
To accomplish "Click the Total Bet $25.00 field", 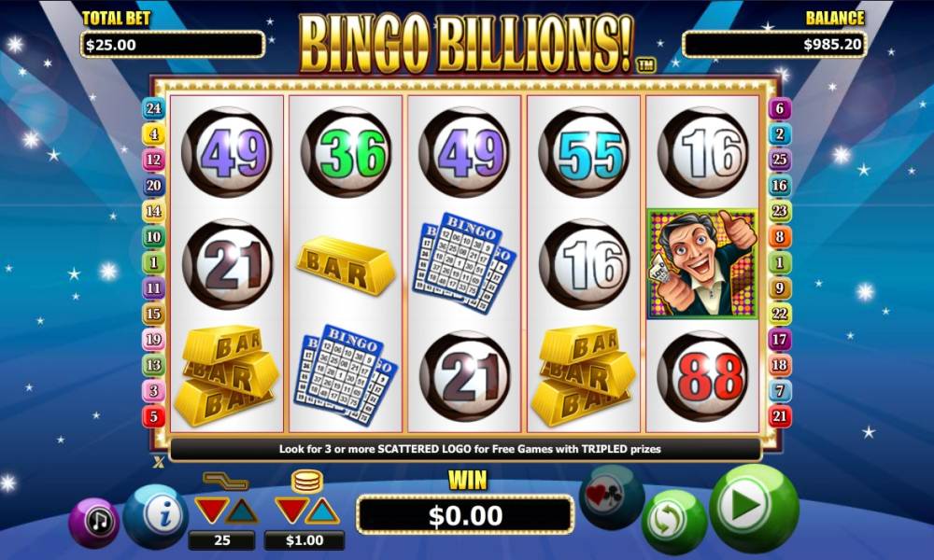I will pos(173,45).
